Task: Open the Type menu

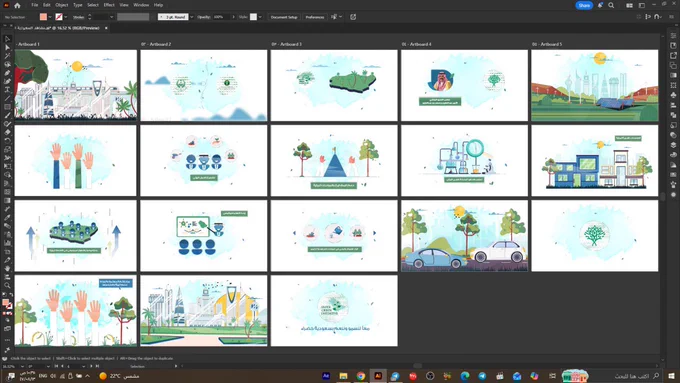Action: (x=78, y=5)
